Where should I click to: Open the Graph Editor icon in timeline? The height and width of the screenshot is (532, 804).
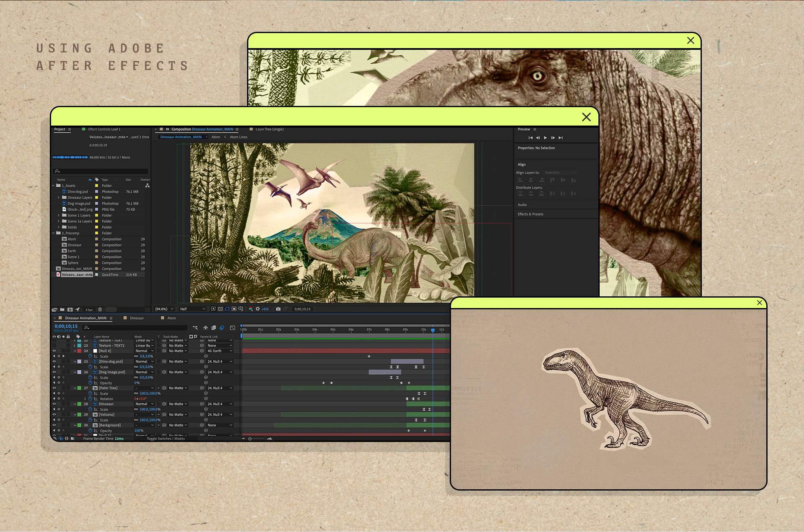coord(232,328)
